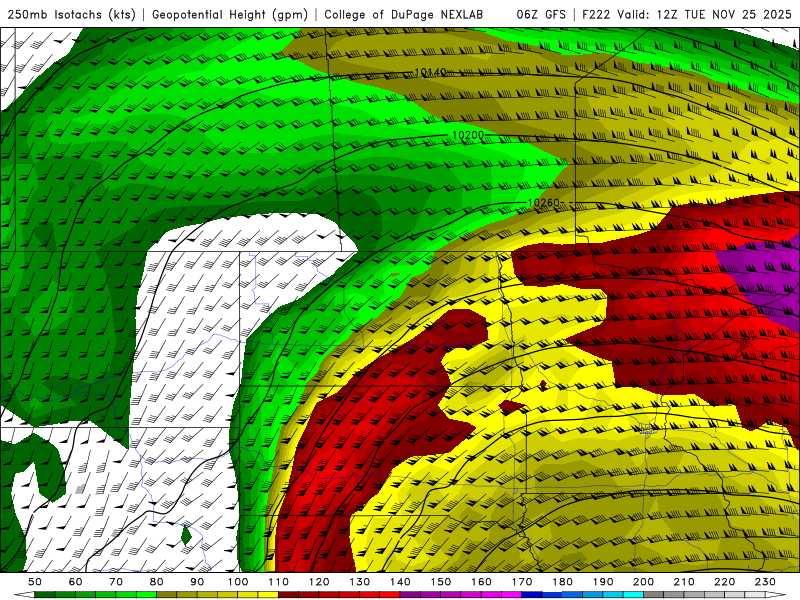Viewport: 800px width, 600px height.
Task: Click "College of DuPage NEXLAB" in the header
Action: (403, 14)
